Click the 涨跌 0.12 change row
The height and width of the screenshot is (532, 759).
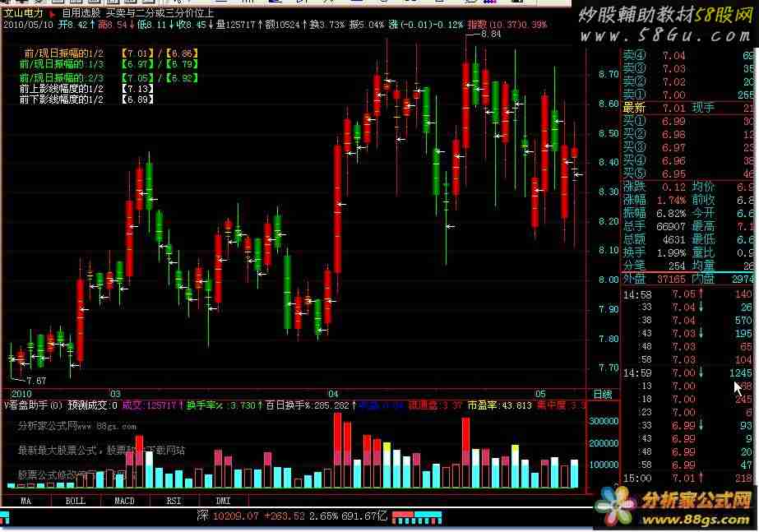click(655, 187)
